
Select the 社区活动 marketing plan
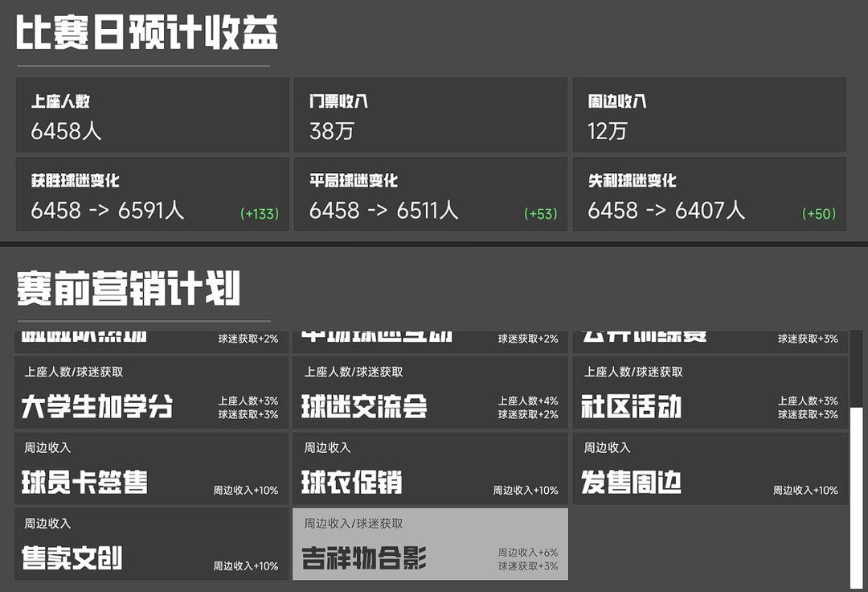coord(710,393)
